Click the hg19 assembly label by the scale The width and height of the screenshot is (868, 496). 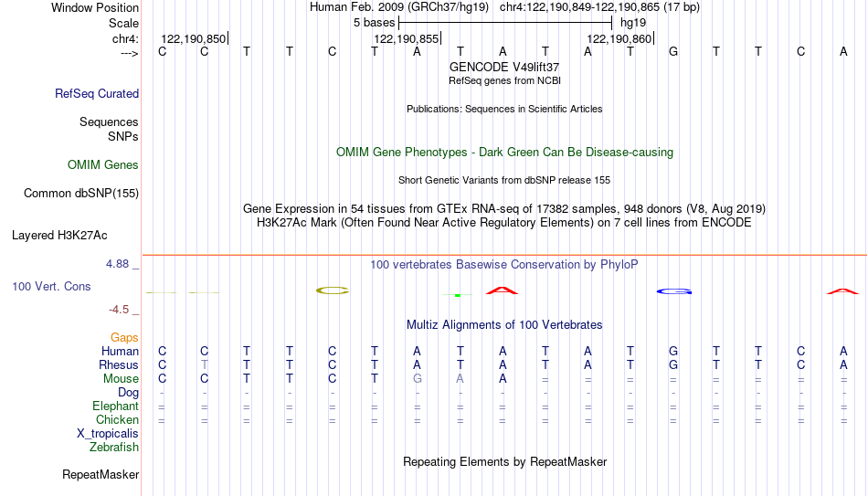633,23
